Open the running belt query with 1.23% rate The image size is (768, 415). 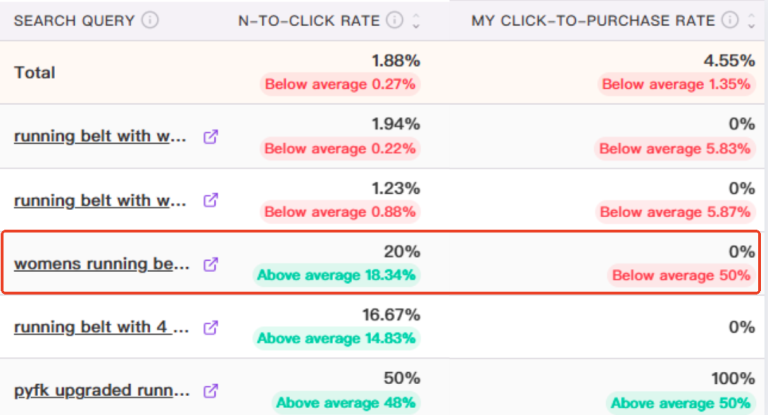100,200
